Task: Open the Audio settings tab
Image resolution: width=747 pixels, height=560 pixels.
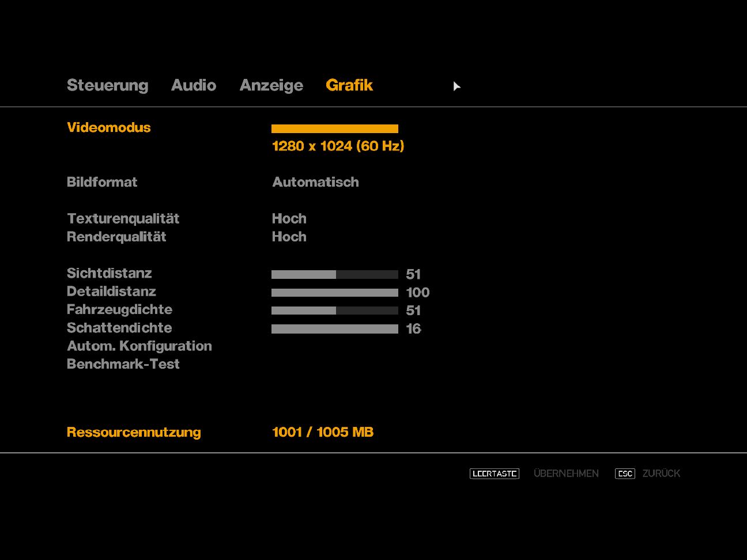Action: [x=194, y=85]
